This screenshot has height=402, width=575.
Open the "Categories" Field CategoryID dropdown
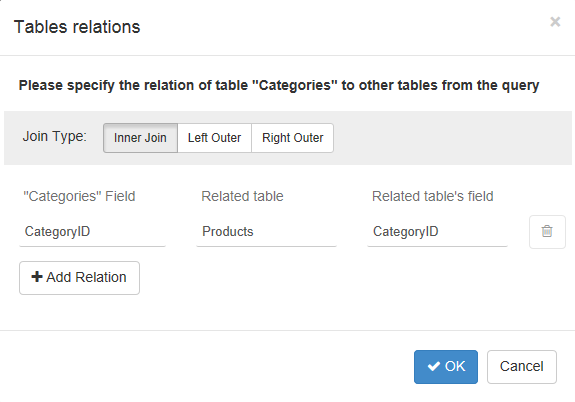pyautogui.click(x=92, y=232)
